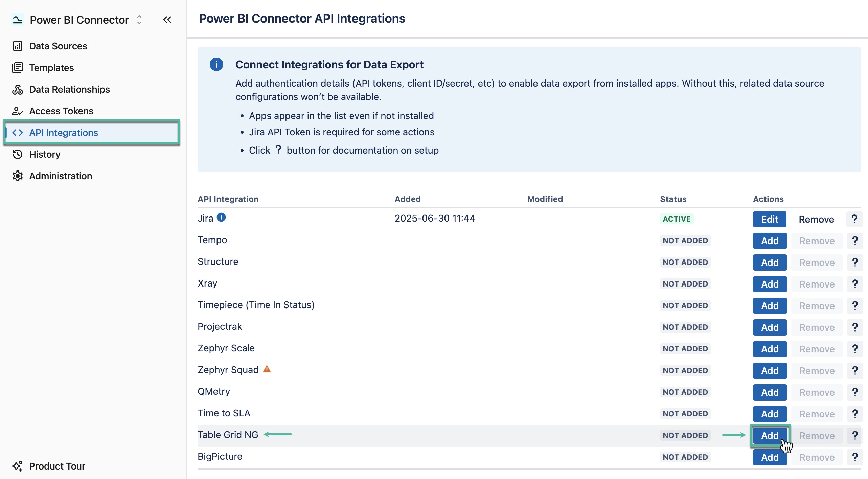Go to Administration in the sidebar menu
Image resolution: width=868 pixels, height=479 pixels.
pos(61,176)
